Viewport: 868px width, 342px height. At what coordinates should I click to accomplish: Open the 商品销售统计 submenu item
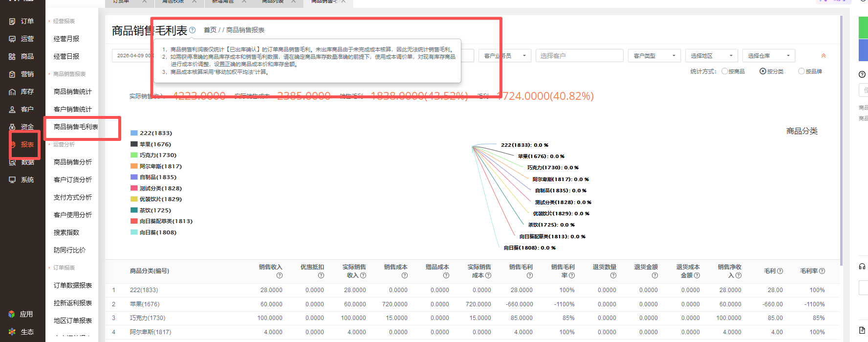[73, 91]
